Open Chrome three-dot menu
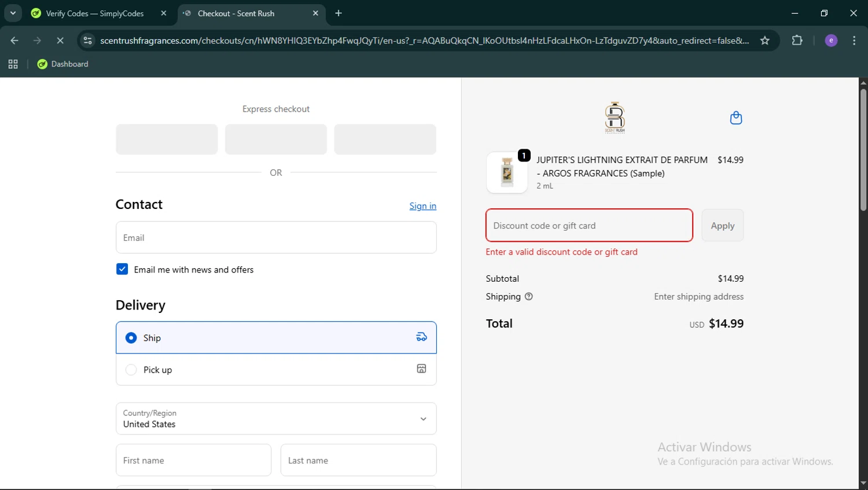The height and width of the screenshot is (490, 868). 854,40
